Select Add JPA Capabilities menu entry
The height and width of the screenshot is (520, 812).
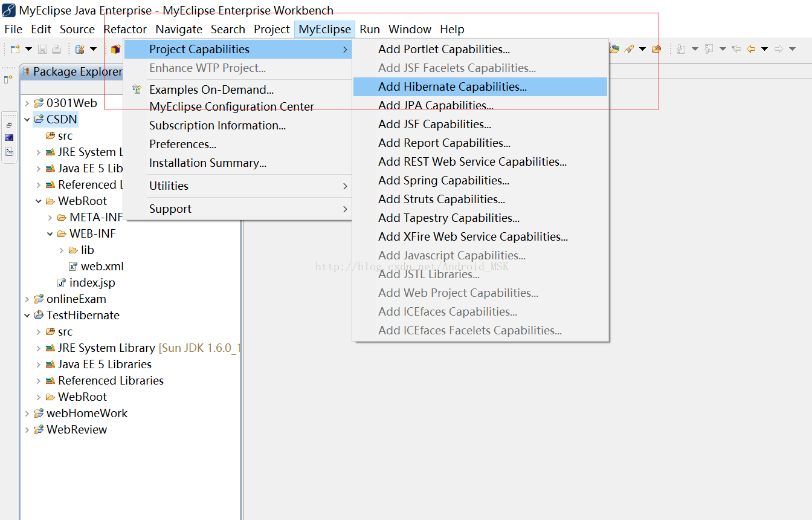pos(480,105)
